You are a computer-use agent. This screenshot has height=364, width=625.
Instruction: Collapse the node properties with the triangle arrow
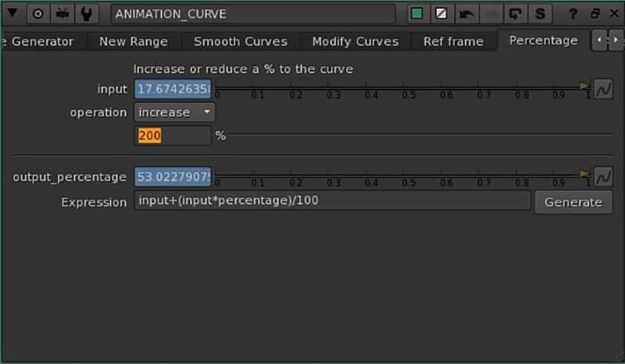(14, 14)
